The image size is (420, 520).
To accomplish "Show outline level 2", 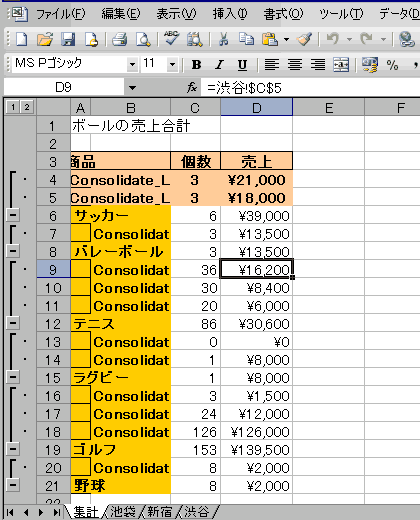I will click(x=27, y=107).
